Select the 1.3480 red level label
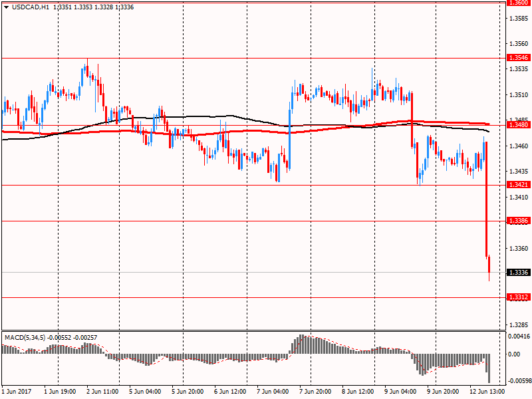The image size is (532, 399). 519,125
